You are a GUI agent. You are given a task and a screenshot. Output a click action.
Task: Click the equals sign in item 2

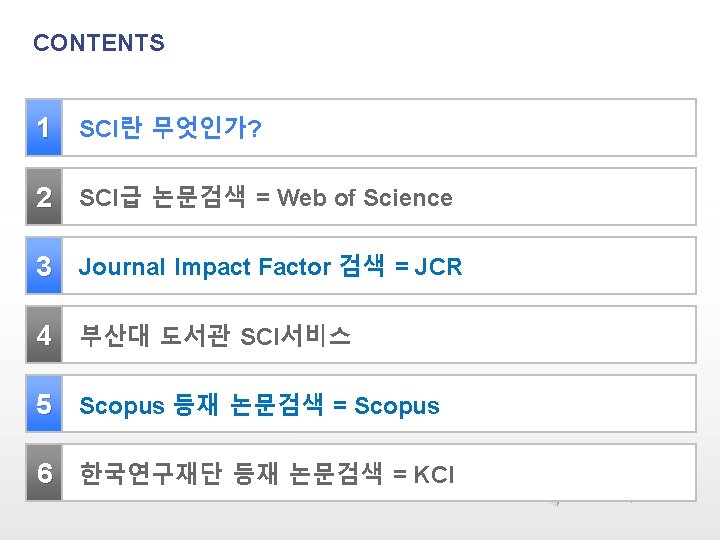point(262,198)
